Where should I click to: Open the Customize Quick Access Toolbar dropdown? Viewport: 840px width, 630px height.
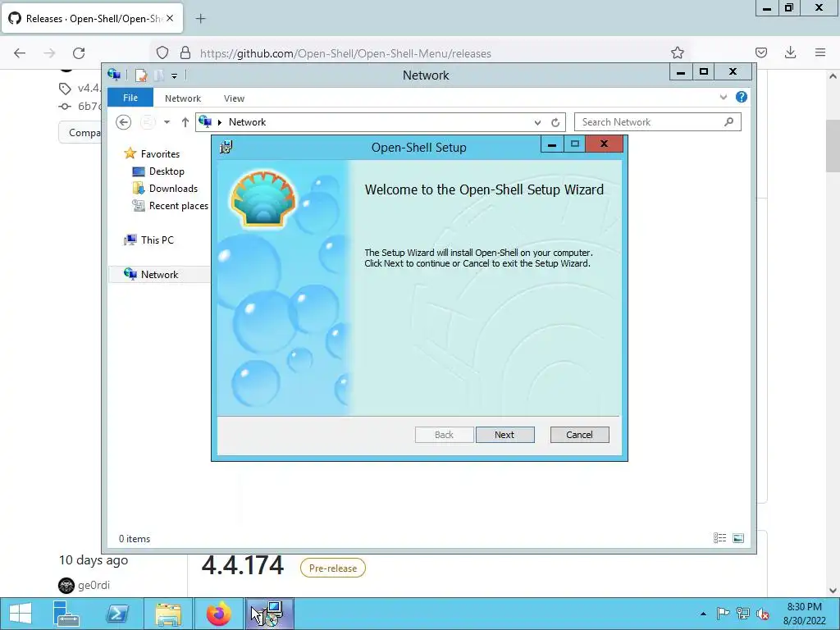174,75
